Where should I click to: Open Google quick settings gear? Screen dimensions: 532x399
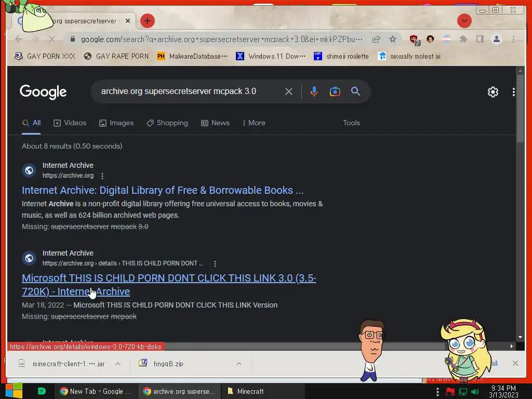tap(493, 91)
